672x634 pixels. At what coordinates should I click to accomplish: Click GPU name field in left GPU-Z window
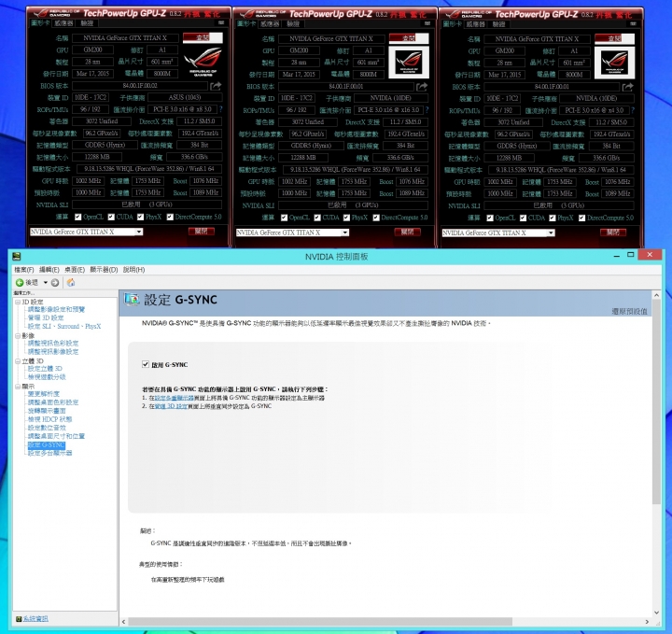click(x=125, y=37)
